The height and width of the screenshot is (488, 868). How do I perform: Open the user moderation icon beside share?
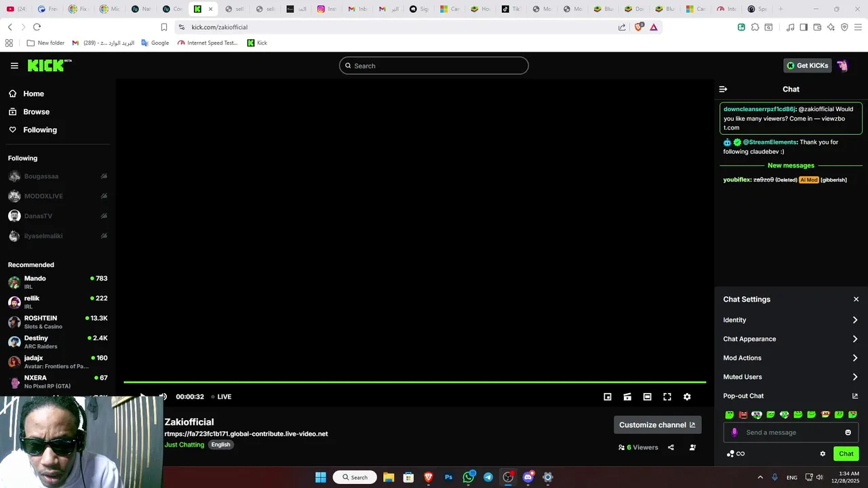tap(692, 447)
